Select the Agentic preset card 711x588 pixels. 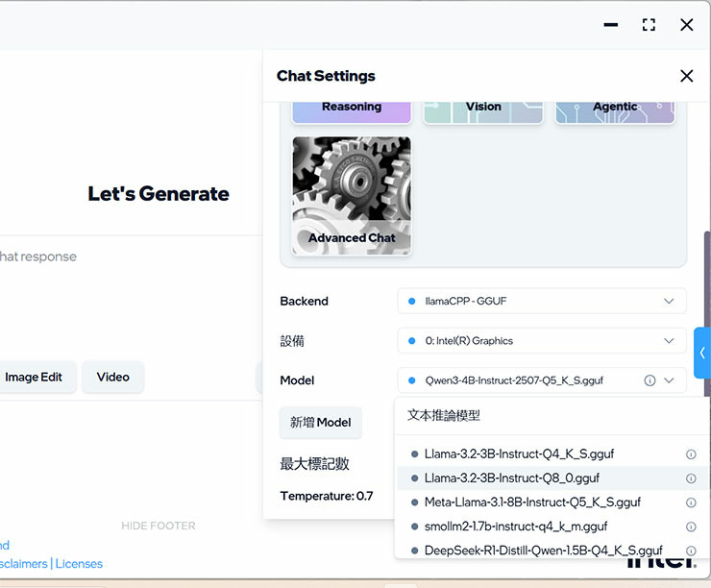(615, 112)
